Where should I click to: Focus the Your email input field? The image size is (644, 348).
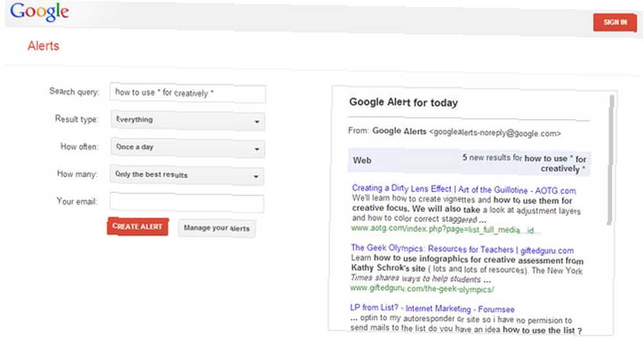pyautogui.click(x=187, y=203)
